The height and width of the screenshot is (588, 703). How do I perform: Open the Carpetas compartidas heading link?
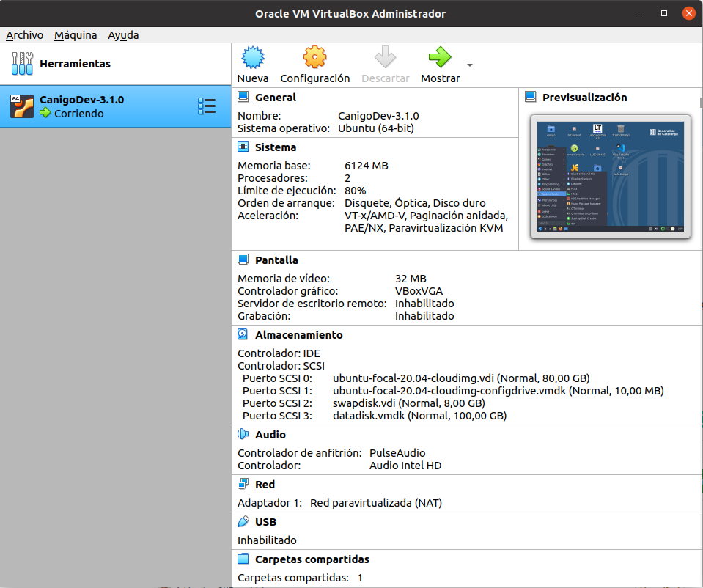312,559
